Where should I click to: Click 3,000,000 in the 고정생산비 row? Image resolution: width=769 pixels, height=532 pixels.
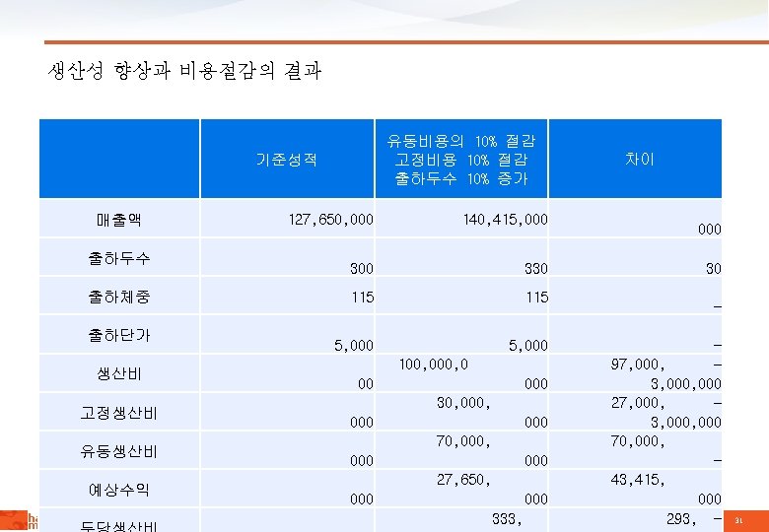coord(685,423)
